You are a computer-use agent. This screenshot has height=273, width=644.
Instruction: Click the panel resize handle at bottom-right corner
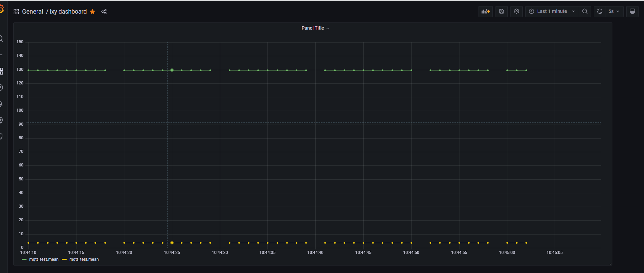610,263
